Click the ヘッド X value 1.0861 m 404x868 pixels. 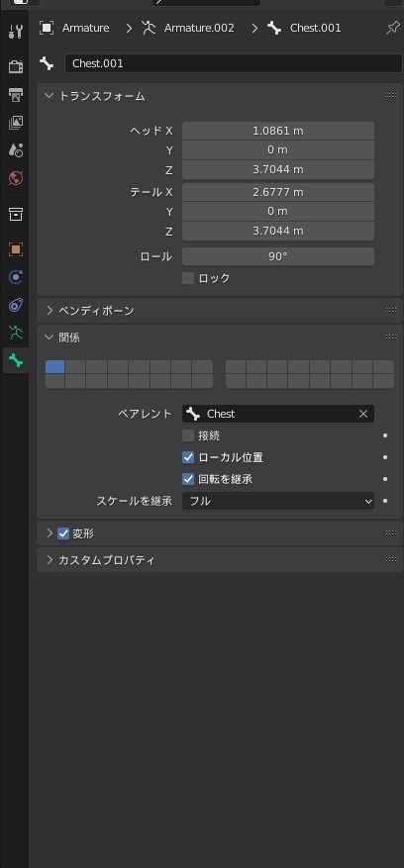pyautogui.click(x=277, y=131)
